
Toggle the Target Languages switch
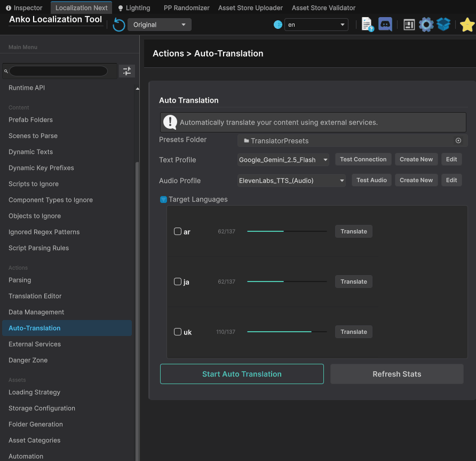(164, 199)
